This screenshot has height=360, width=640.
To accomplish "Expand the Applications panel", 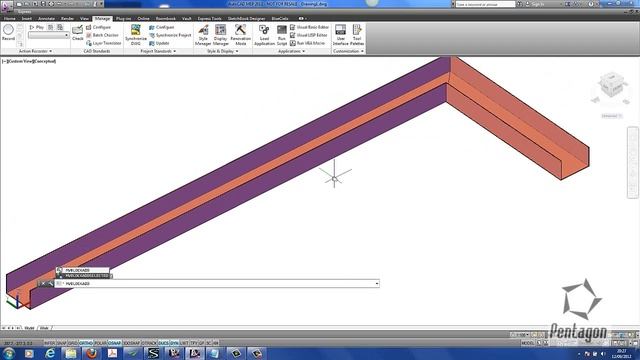I will (x=291, y=51).
